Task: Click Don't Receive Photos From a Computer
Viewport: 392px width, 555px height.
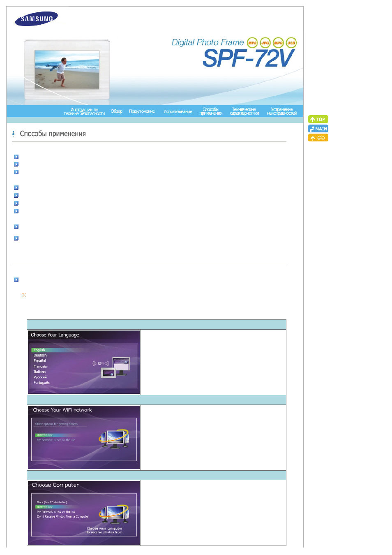Action: (x=62, y=516)
